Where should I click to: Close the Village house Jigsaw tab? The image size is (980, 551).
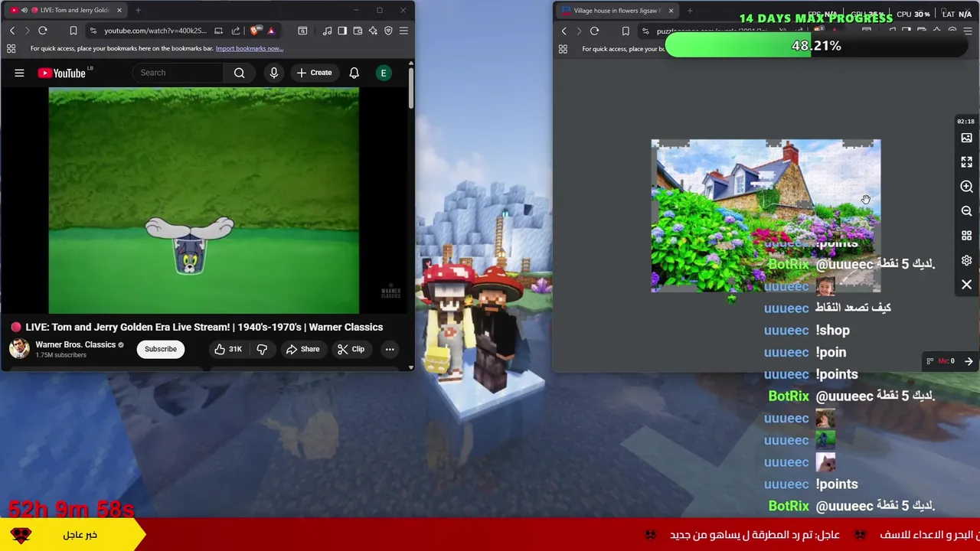(671, 11)
